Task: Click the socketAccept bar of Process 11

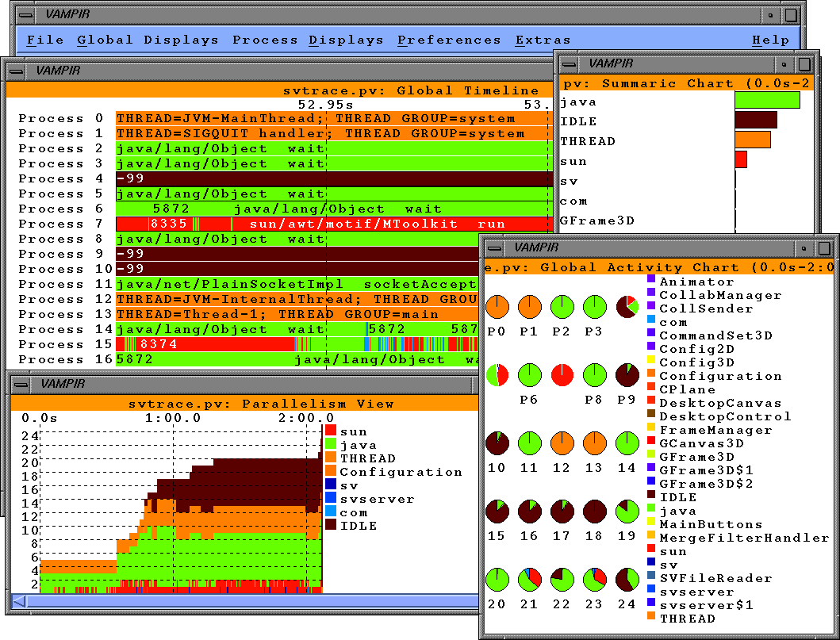Action: (297, 285)
